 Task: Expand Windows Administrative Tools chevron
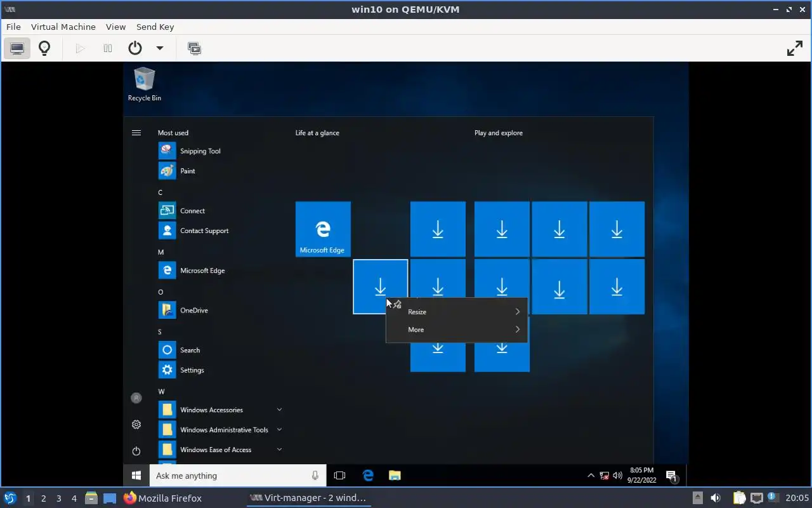coord(279,429)
